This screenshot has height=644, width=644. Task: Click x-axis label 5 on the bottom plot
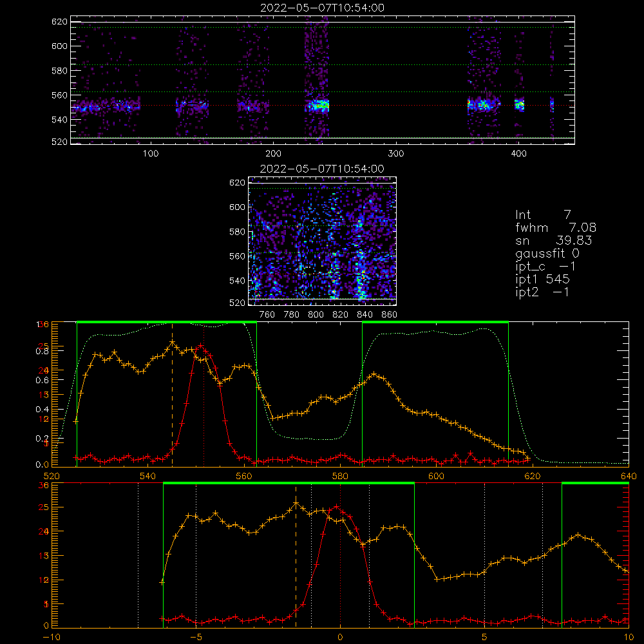pos(484,638)
